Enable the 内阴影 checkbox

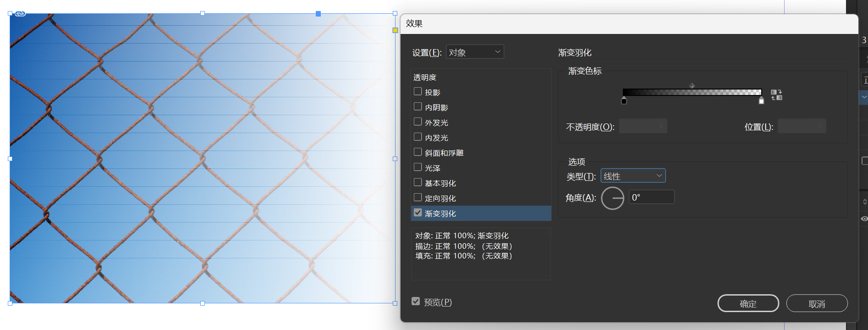418,106
